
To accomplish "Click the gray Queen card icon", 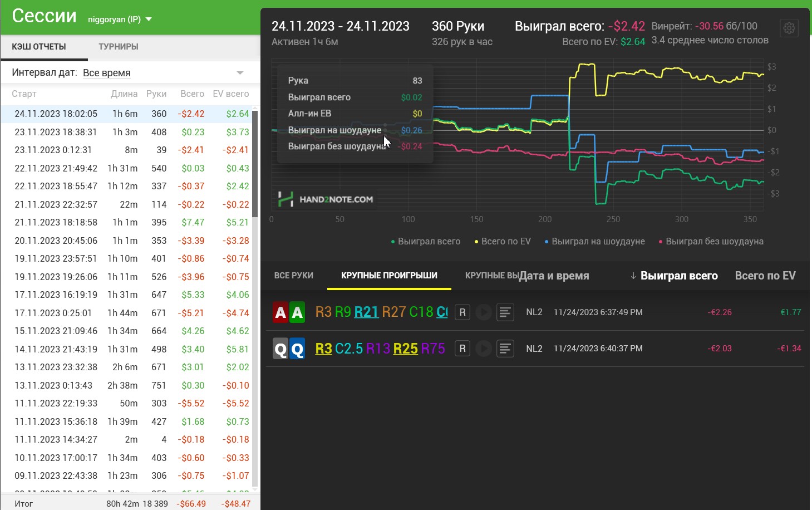I will point(280,349).
